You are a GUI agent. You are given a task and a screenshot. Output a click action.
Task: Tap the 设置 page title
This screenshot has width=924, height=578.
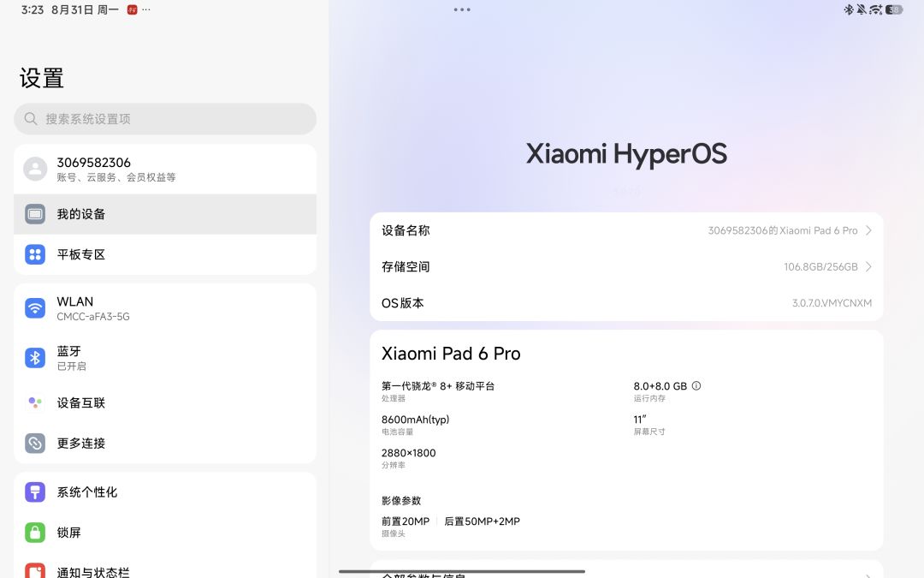pyautogui.click(x=41, y=78)
